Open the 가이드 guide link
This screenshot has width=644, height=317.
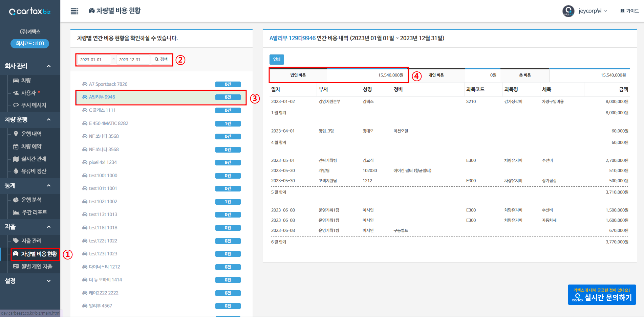(629, 11)
